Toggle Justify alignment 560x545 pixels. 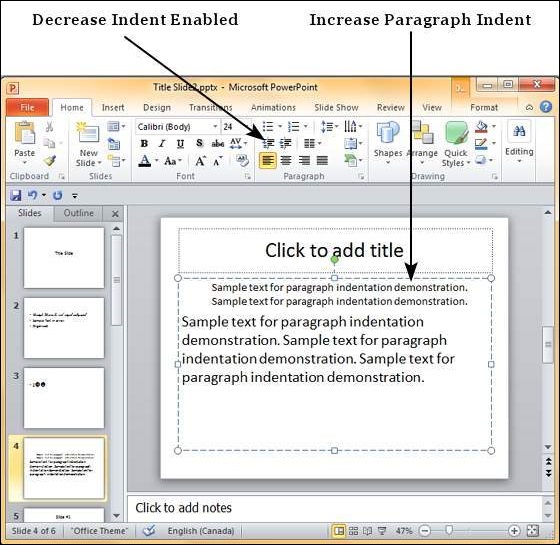pos(322,161)
